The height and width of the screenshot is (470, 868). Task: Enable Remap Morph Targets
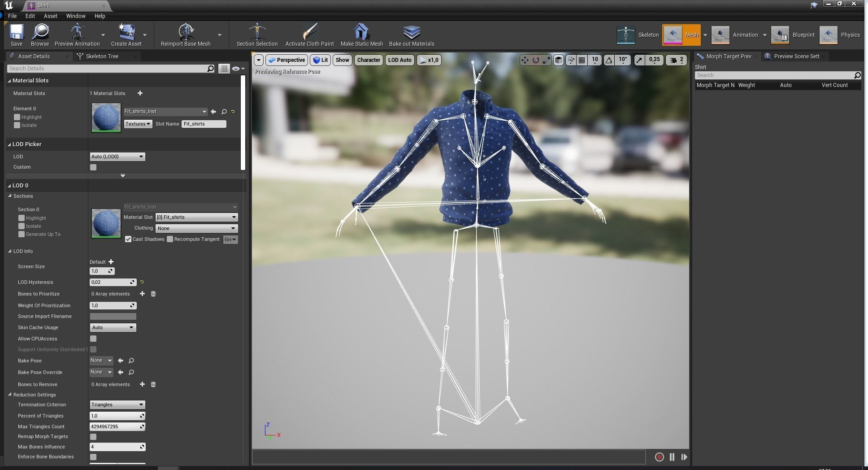tap(93, 437)
